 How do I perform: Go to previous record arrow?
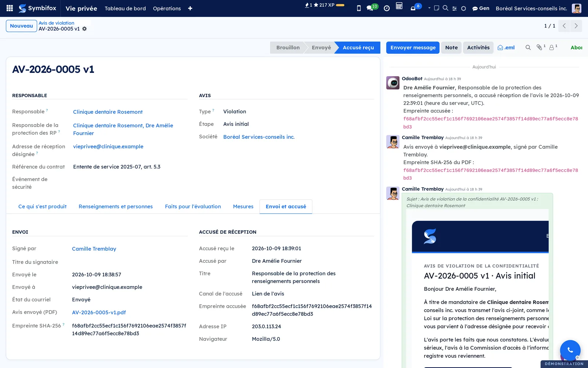(x=564, y=26)
